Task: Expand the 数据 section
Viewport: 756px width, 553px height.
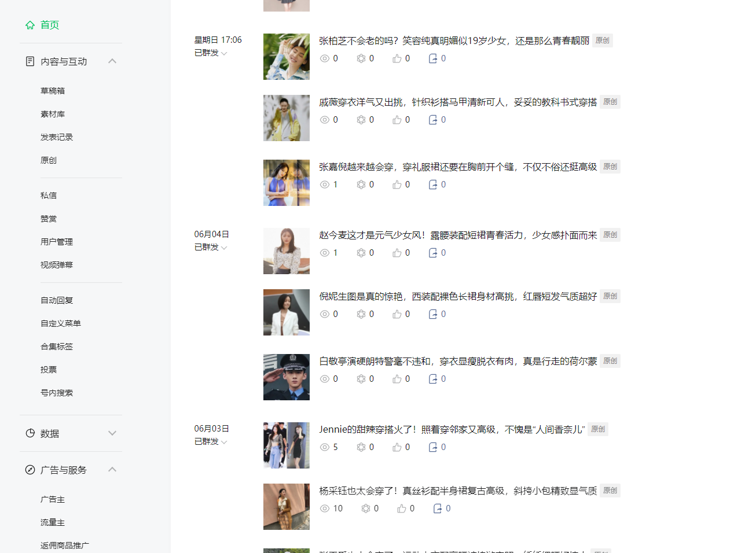Action: [x=112, y=433]
